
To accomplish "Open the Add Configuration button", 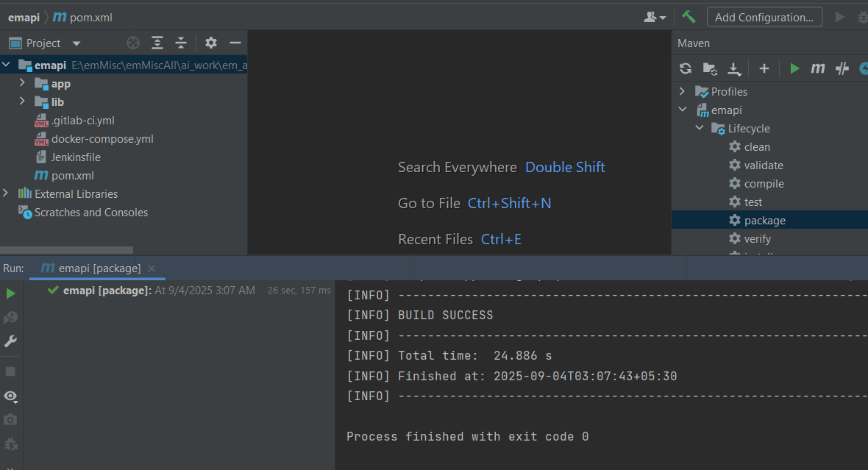I will click(764, 17).
